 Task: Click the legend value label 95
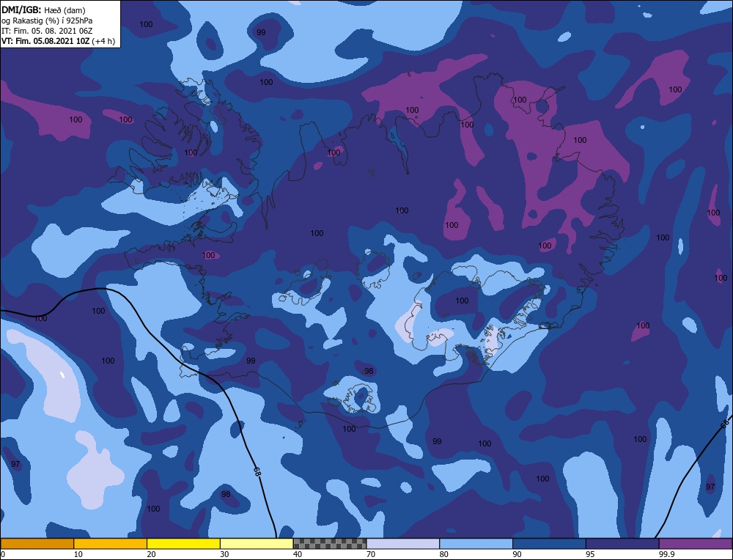click(590, 554)
